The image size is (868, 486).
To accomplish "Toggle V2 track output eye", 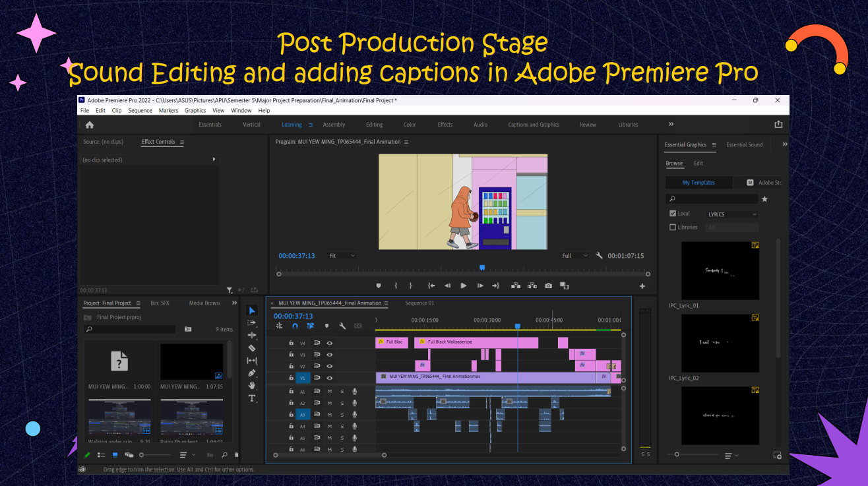I will coord(329,366).
